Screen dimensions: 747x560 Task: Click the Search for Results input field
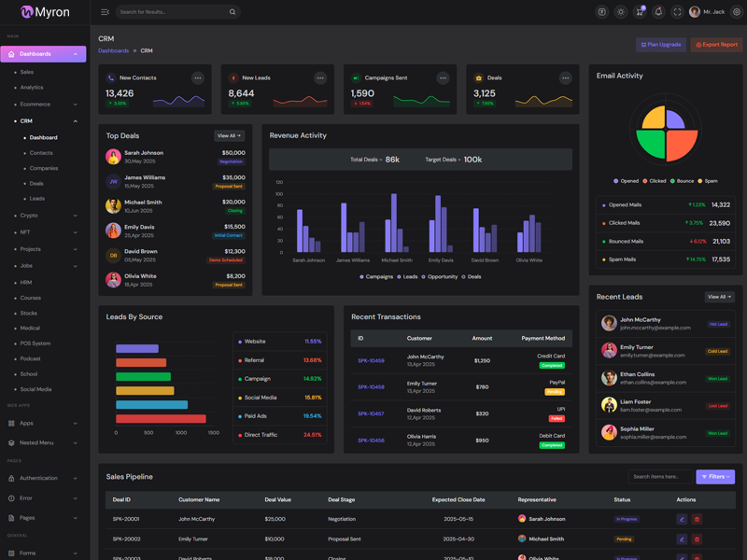(x=173, y=12)
